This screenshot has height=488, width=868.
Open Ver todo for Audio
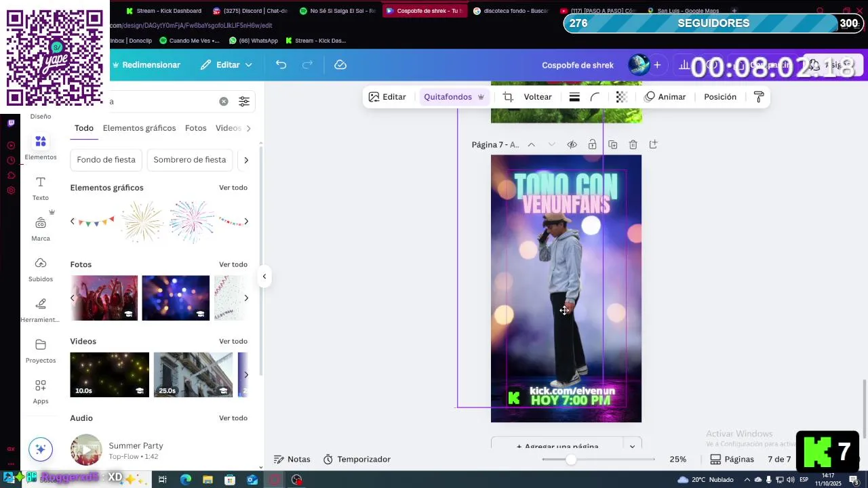[x=233, y=418]
